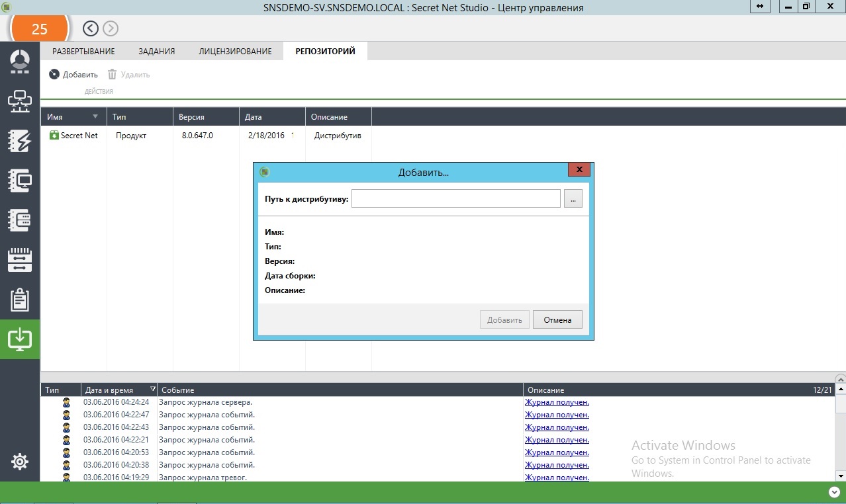Click the Отмена button
846x504 pixels.
[557, 319]
